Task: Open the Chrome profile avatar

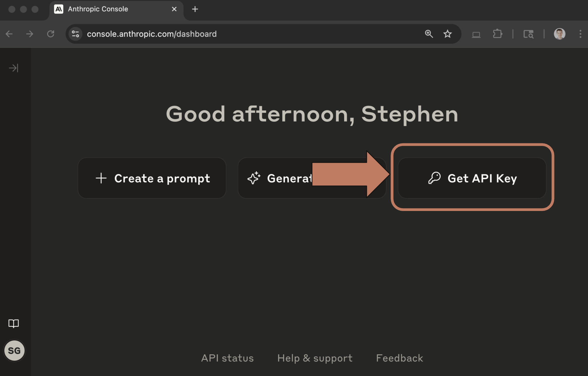Action: point(559,34)
